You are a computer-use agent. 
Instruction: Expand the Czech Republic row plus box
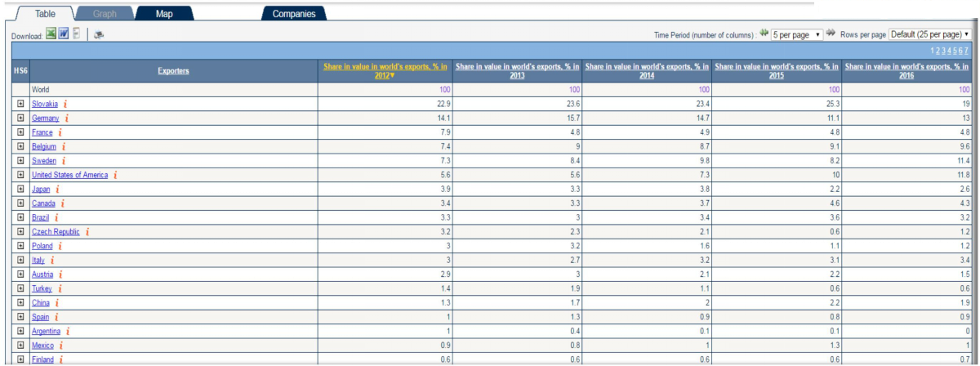(20, 232)
